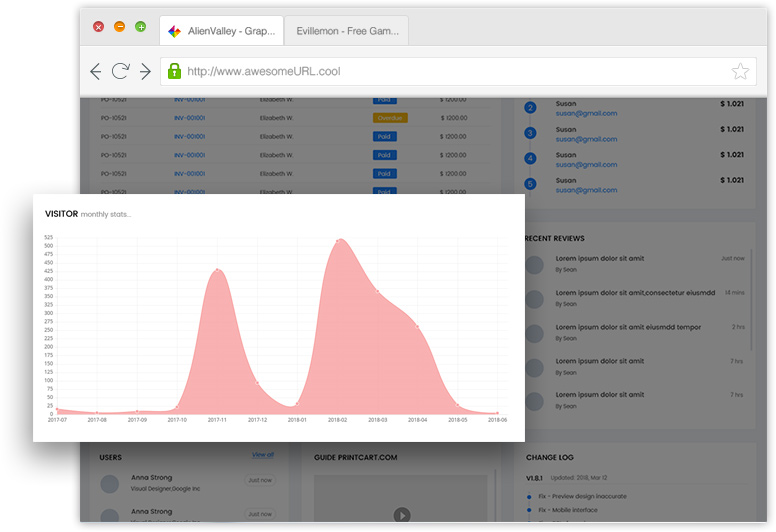
Task: Click the orange Overdue status badge
Action: 389,118
